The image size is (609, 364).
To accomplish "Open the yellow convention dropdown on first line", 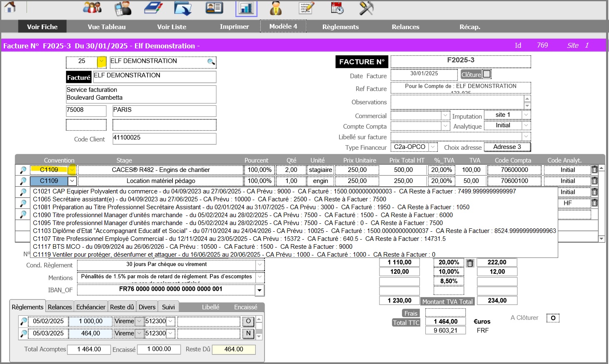I will [x=72, y=170].
